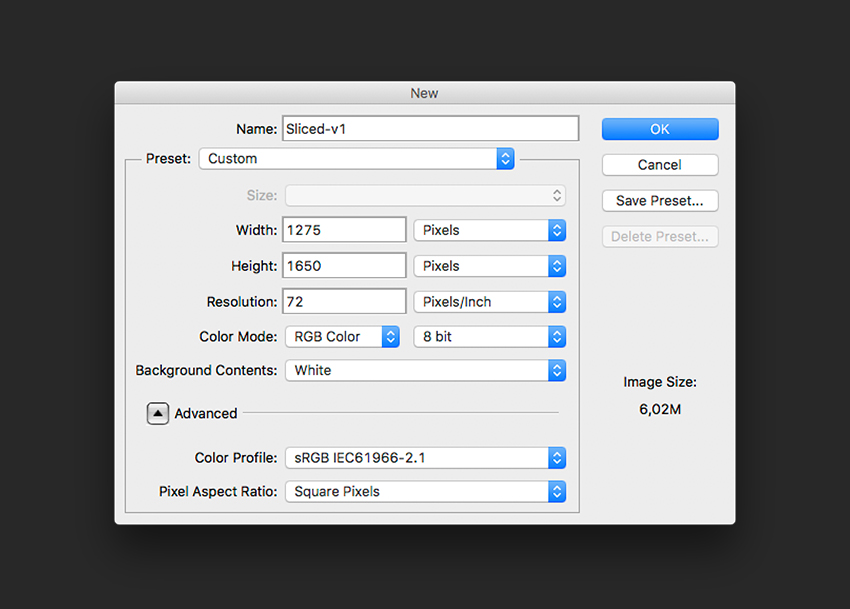Collapse the Advanced section triangle button
The width and height of the screenshot is (850, 609).
[x=157, y=414]
